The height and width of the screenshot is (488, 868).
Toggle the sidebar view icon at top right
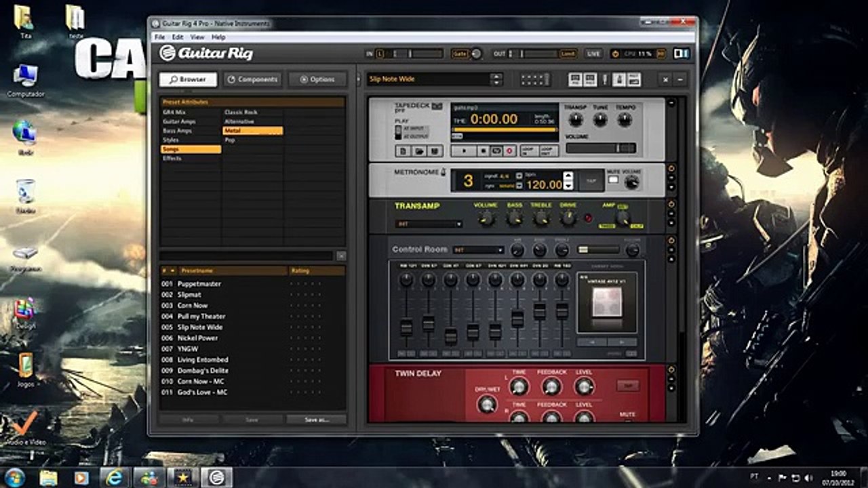point(682,53)
